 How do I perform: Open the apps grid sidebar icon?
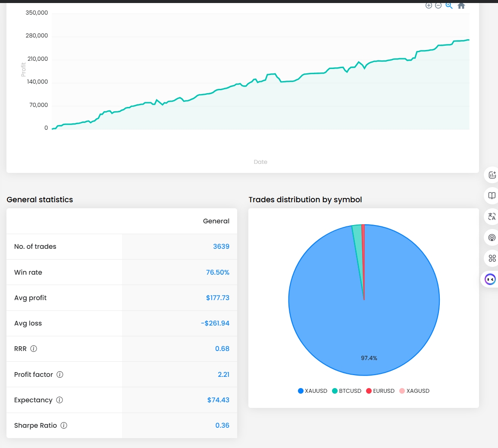pyautogui.click(x=492, y=258)
